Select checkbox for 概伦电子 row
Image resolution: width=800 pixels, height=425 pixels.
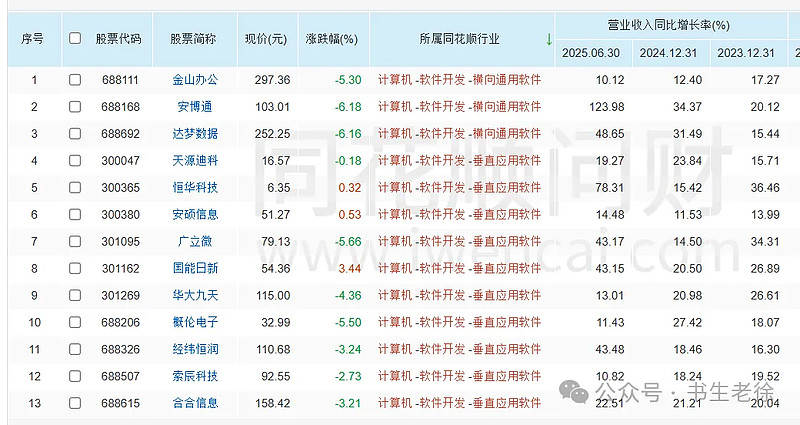pos(75,322)
